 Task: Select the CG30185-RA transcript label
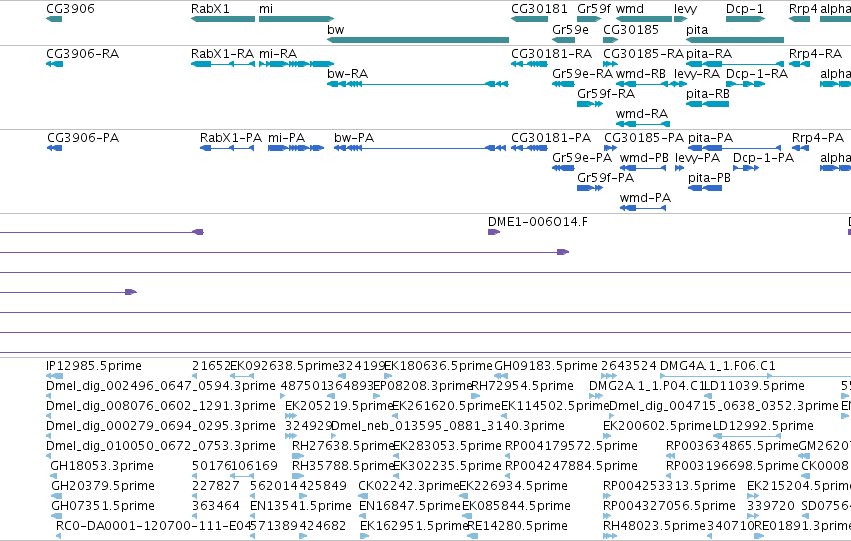click(644, 54)
